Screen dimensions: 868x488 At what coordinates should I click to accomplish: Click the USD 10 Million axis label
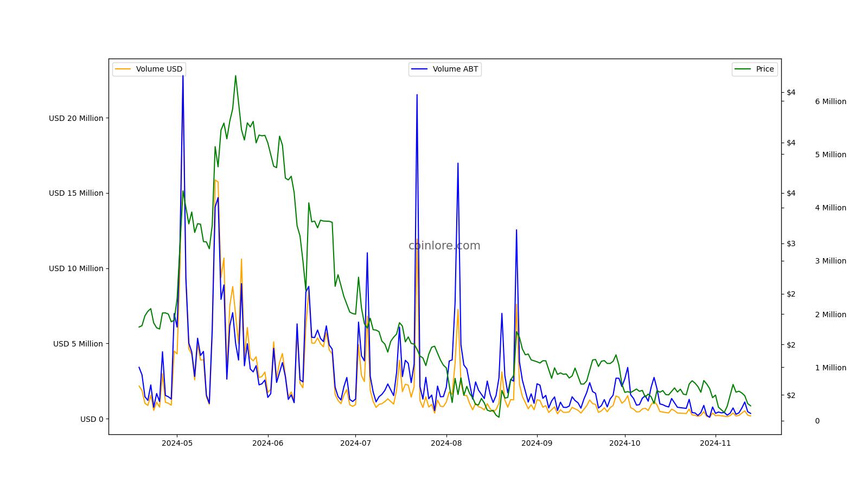click(76, 268)
